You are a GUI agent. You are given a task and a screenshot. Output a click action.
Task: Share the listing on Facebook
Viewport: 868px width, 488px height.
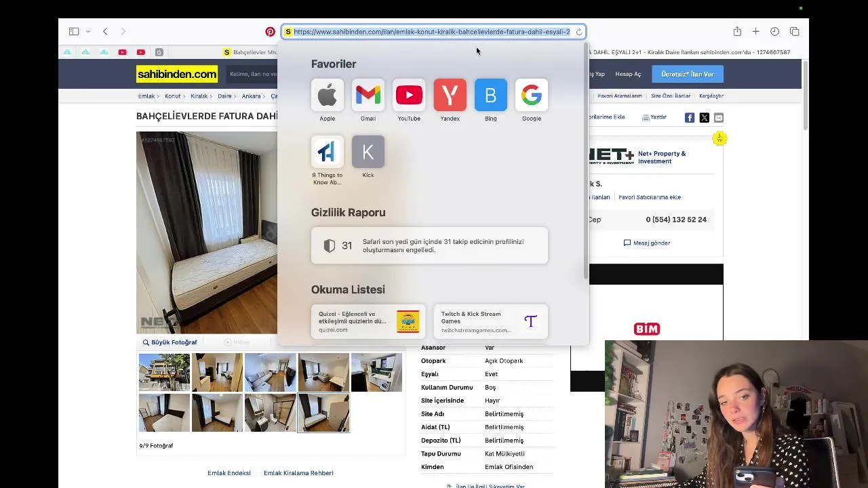tap(690, 118)
